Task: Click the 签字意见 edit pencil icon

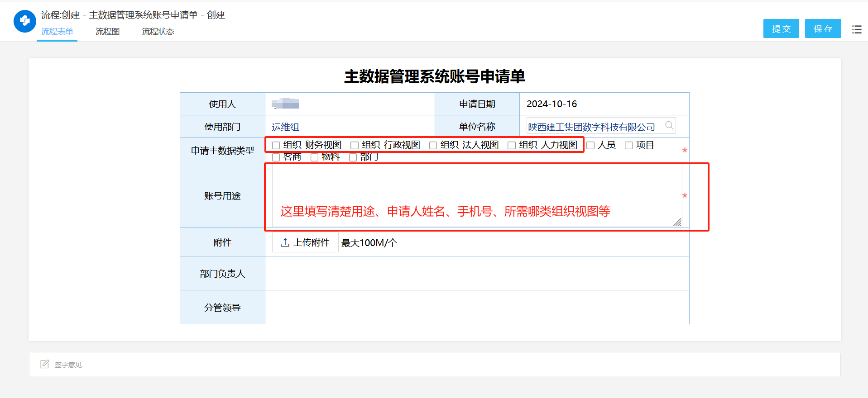Action: (44, 365)
